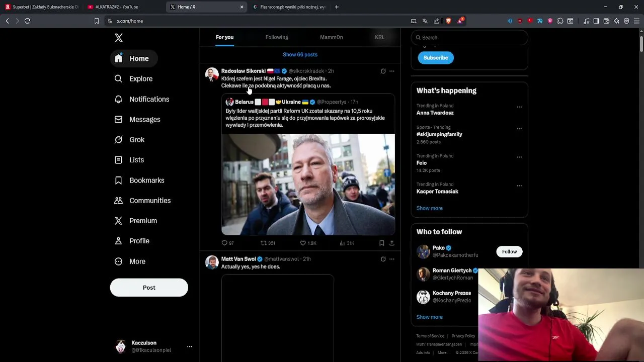Viewport: 644px width, 362px height.
Task: Open Terms of Service footer link
Action: click(430, 336)
